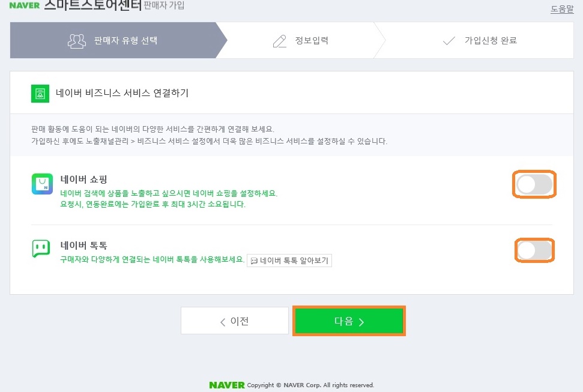Proceed with the green 다음 button
Screen dimensions: 583x392
point(349,321)
